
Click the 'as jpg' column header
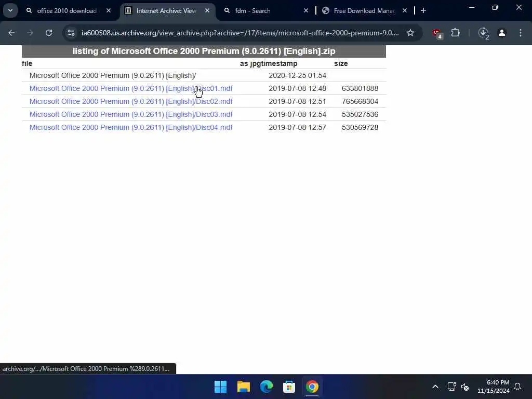(250, 63)
